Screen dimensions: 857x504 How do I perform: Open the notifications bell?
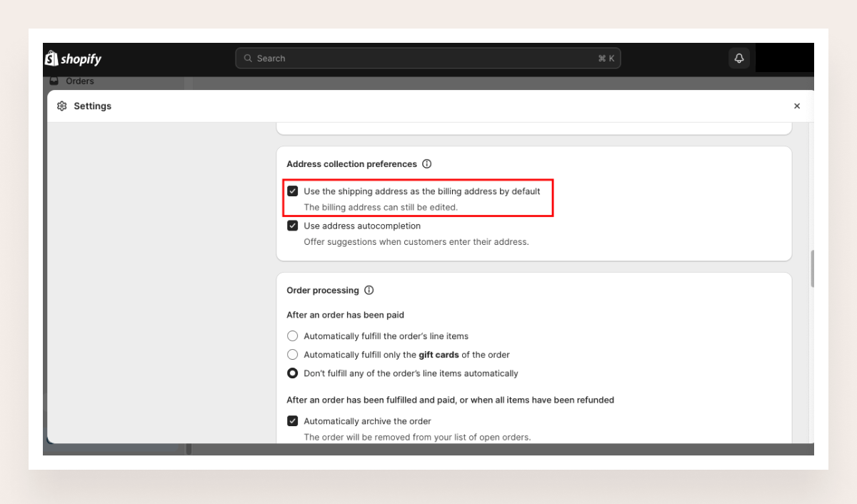click(x=738, y=59)
